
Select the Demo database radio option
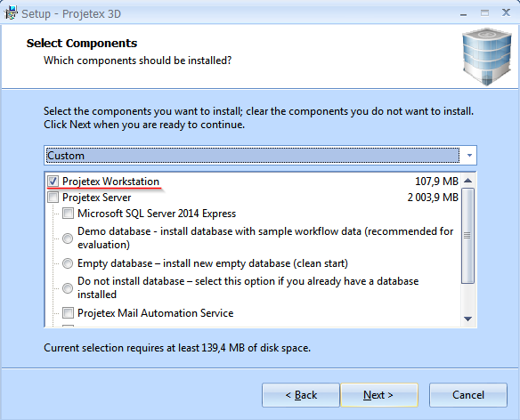tap(68, 238)
